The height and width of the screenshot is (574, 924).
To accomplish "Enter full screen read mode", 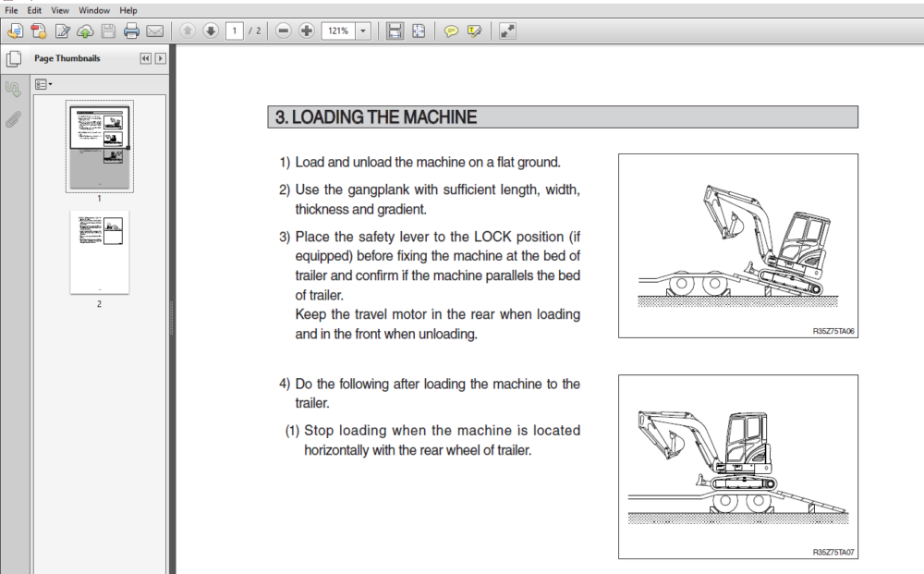I will tap(507, 31).
